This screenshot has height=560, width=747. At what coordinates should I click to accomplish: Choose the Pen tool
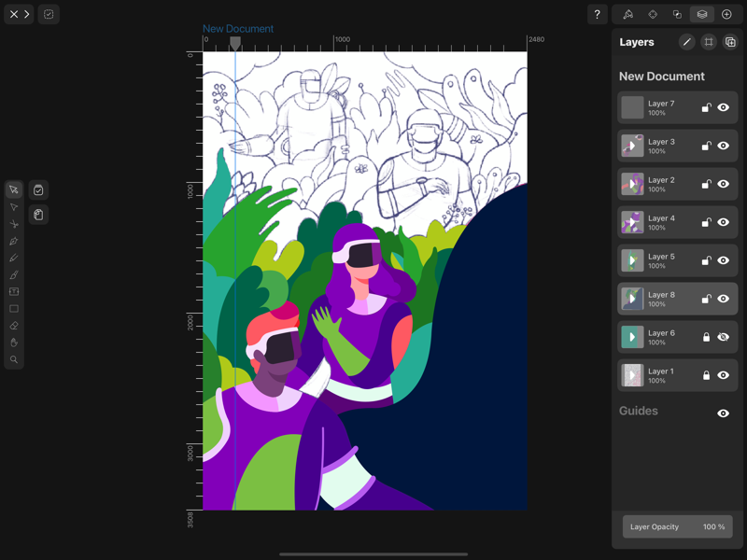(13, 240)
